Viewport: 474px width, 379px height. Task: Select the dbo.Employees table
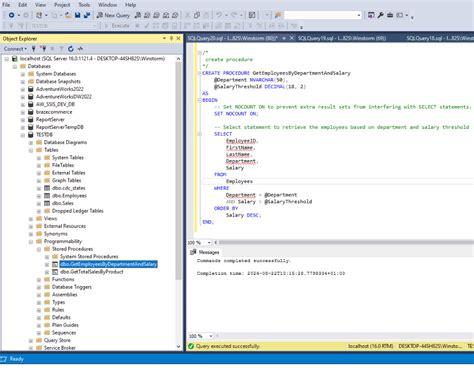tap(69, 196)
